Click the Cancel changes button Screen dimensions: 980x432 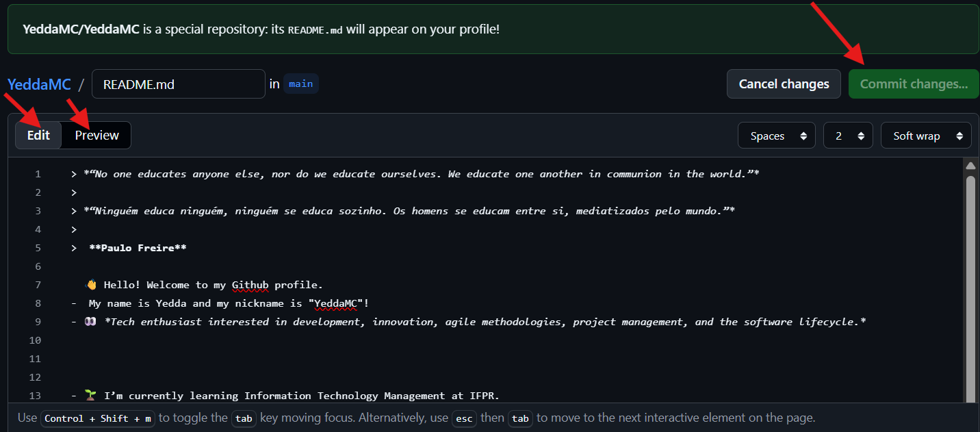point(784,84)
